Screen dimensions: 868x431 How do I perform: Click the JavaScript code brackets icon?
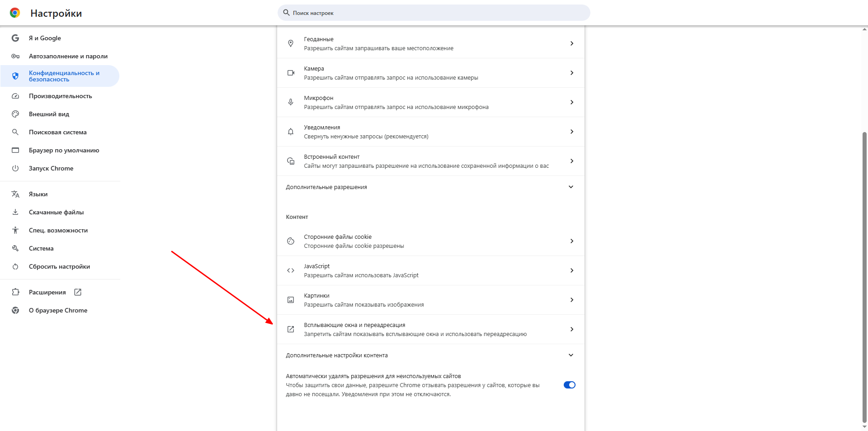point(291,270)
